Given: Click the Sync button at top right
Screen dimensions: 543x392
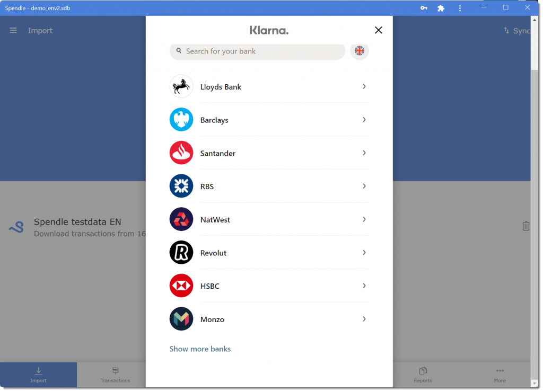Looking at the screenshot, I should click(517, 31).
